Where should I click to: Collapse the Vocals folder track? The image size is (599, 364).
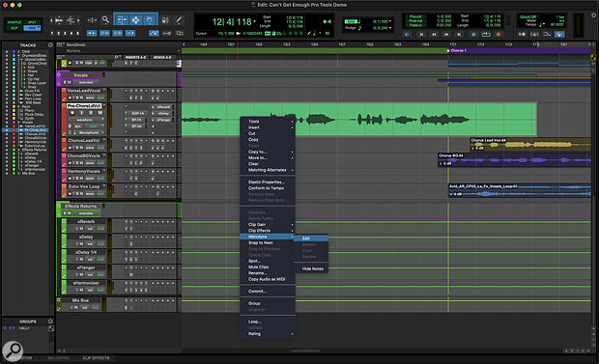(x=58, y=75)
